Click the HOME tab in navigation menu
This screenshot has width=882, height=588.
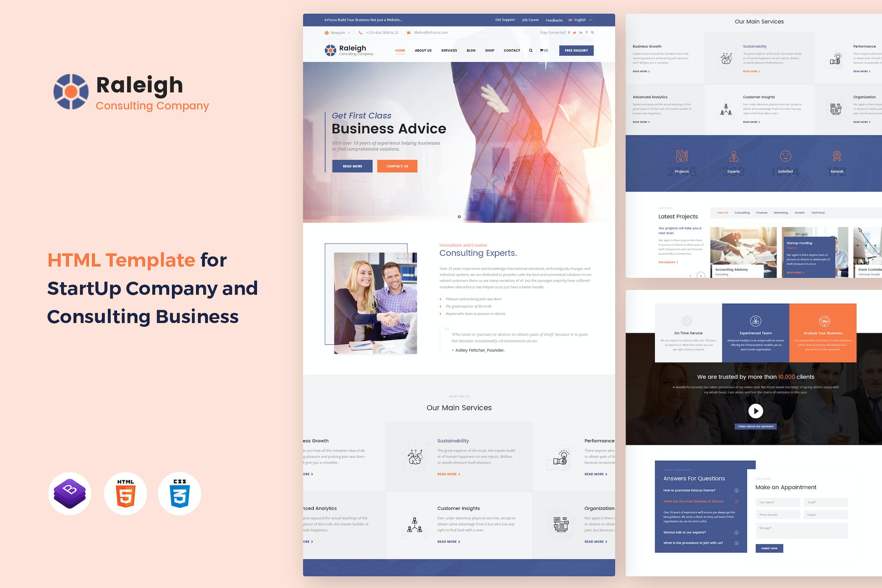pos(399,51)
